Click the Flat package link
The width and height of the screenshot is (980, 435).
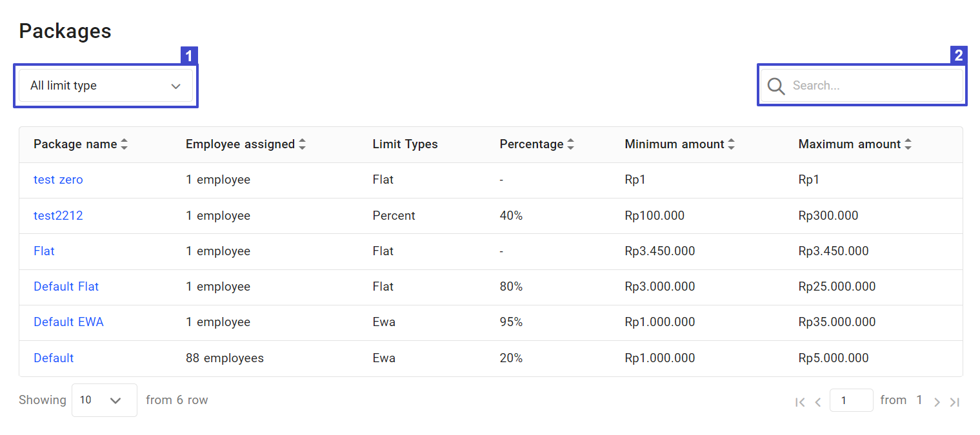click(x=44, y=251)
